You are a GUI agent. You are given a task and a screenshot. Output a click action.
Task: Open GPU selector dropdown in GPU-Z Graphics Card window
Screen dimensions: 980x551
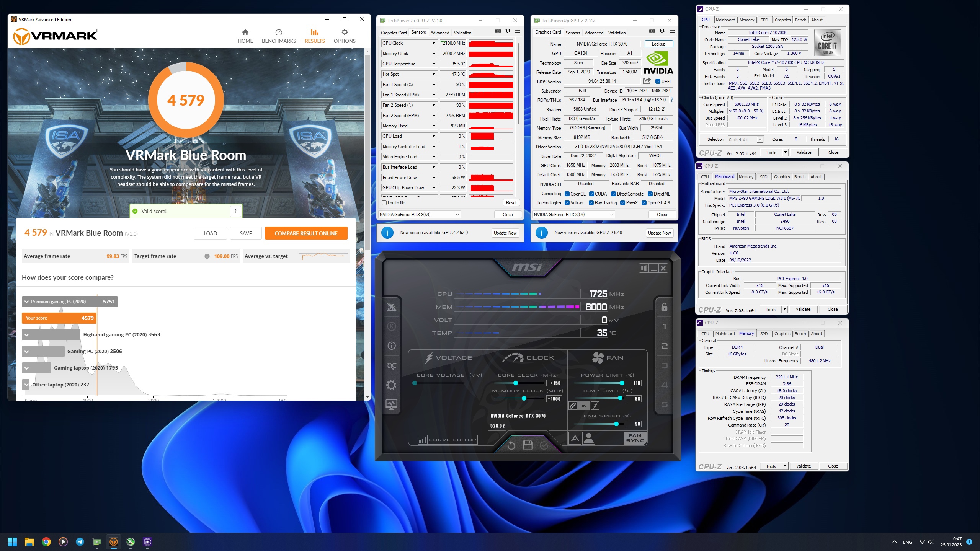coord(573,215)
